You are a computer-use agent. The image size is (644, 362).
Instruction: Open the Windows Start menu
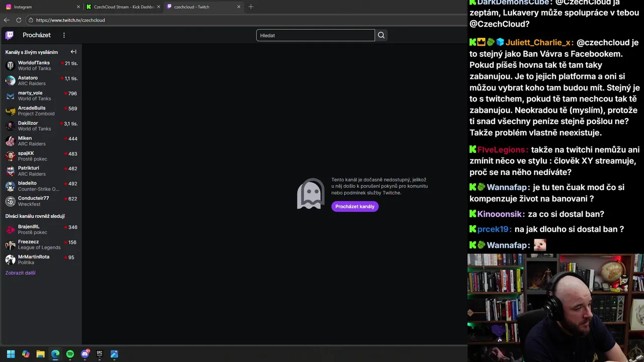(11, 354)
